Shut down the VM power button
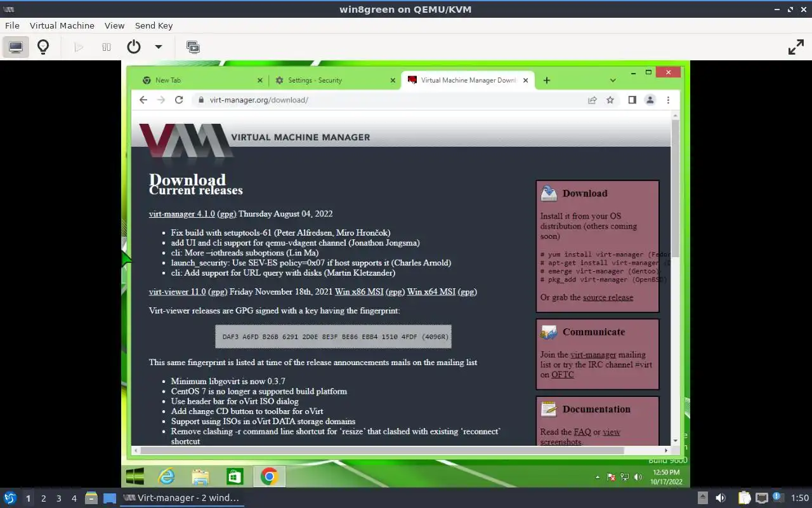The image size is (812, 508). [133, 47]
